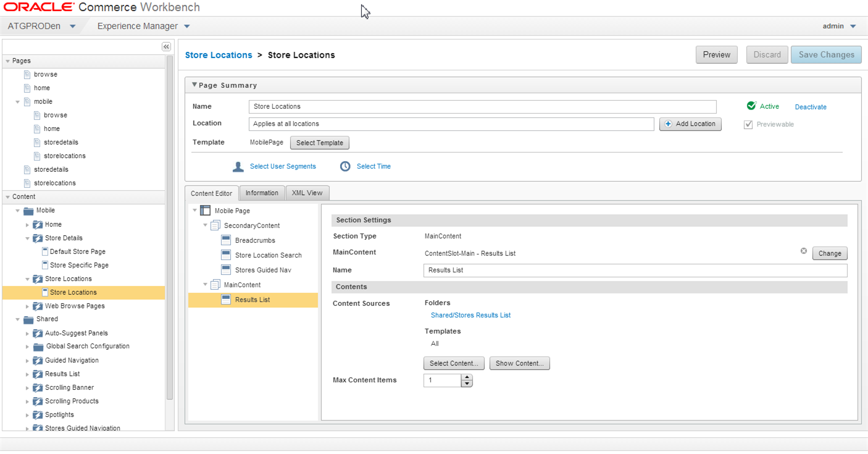Click the Select User Segments person icon
Screen dimensions: 868x454
(238, 167)
